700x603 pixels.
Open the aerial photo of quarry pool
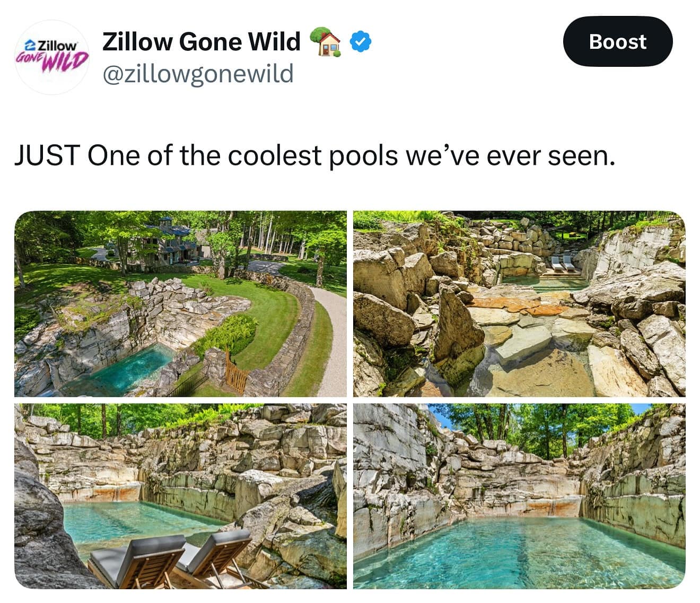pyautogui.click(x=180, y=303)
